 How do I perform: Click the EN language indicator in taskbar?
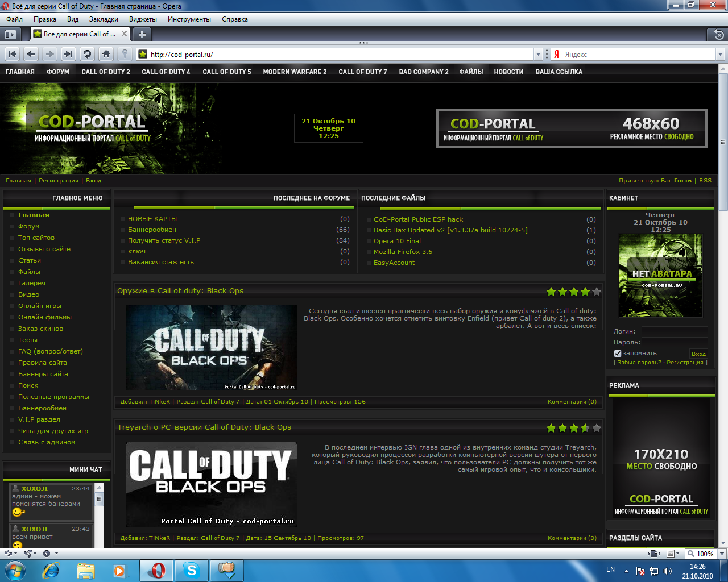coord(610,569)
